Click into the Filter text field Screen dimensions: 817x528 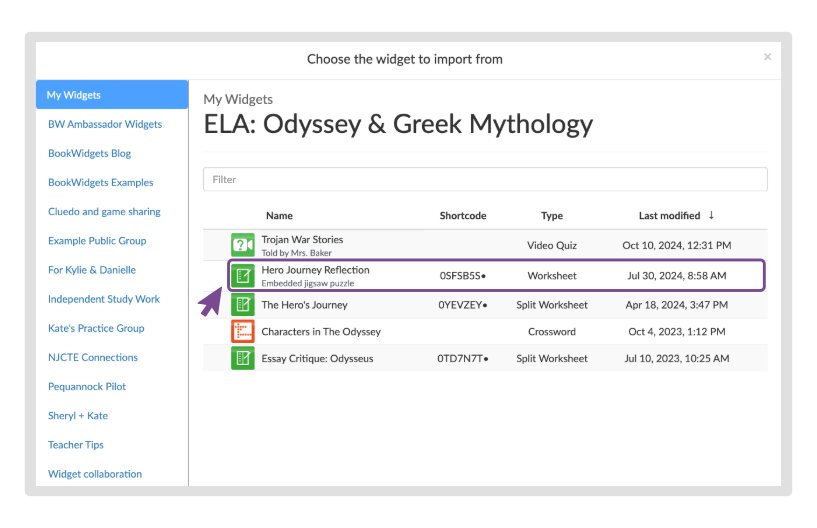(x=485, y=179)
